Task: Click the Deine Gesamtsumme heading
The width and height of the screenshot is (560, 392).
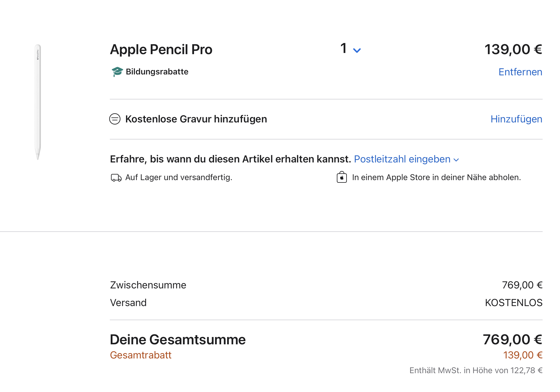Action: 178,340
